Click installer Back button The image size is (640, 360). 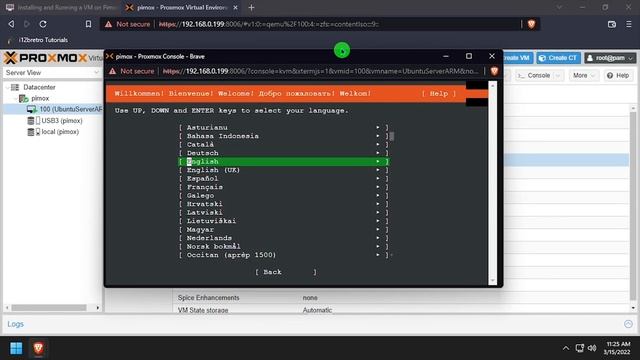tap(286, 272)
